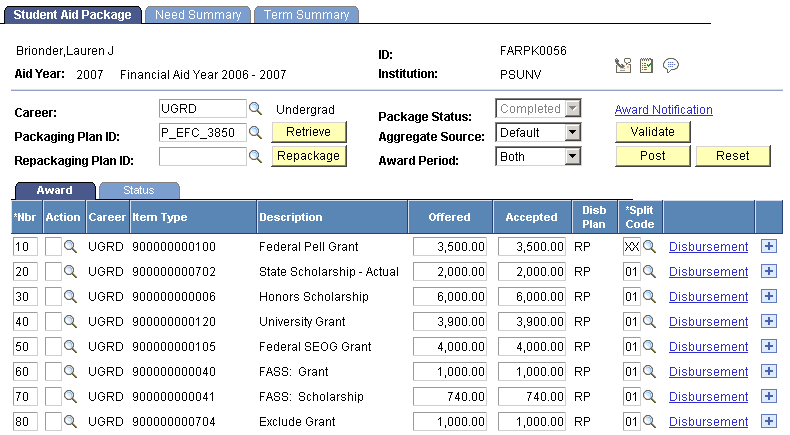This screenshot has width=790, height=435.
Task: Click item type 900000000702
Action: pos(174,272)
